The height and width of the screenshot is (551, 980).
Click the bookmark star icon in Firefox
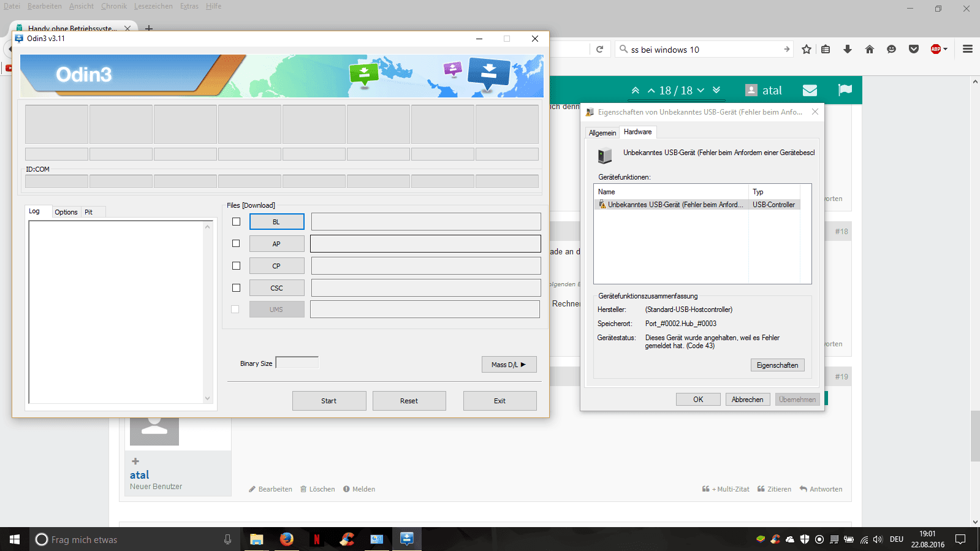click(x=807, y=50)
